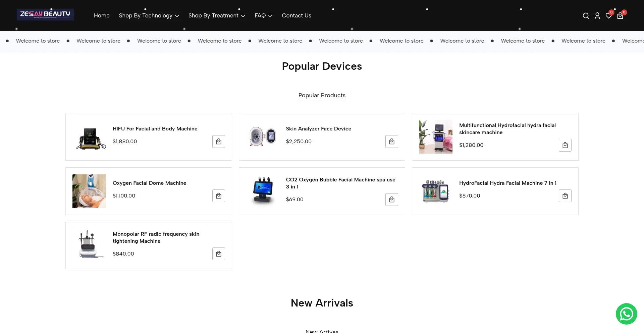Add HydroFacial 7 in 1 Machine to cart
Viewport: 644px width, 333px height.
pos(565,196)
